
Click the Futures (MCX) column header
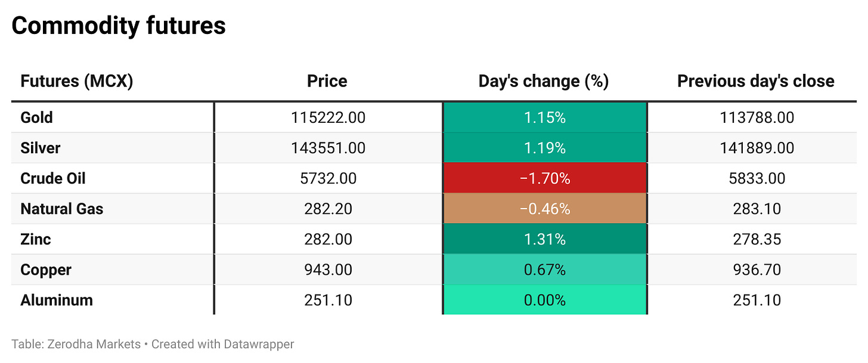pos(76,81)
